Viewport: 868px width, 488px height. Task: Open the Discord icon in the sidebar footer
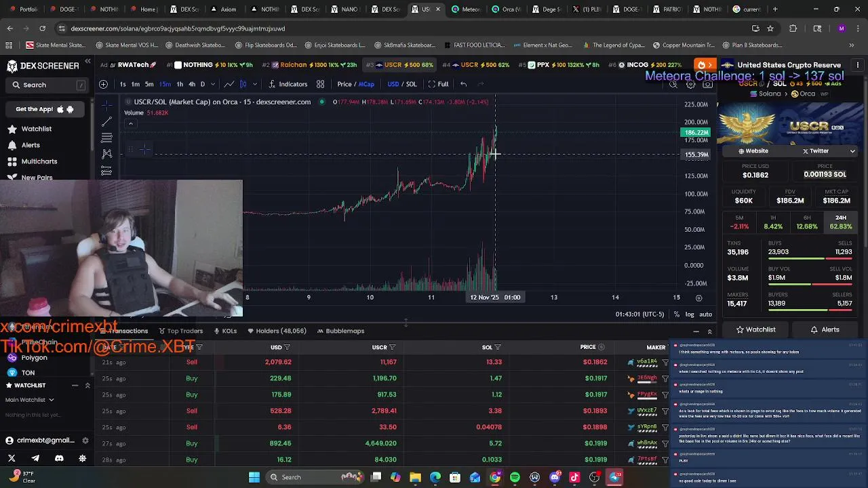pyautogui.click(x=59, y=458)
